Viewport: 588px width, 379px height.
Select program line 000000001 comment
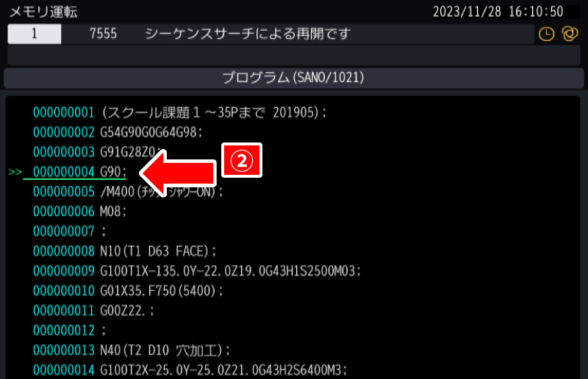tap(179, 112)
